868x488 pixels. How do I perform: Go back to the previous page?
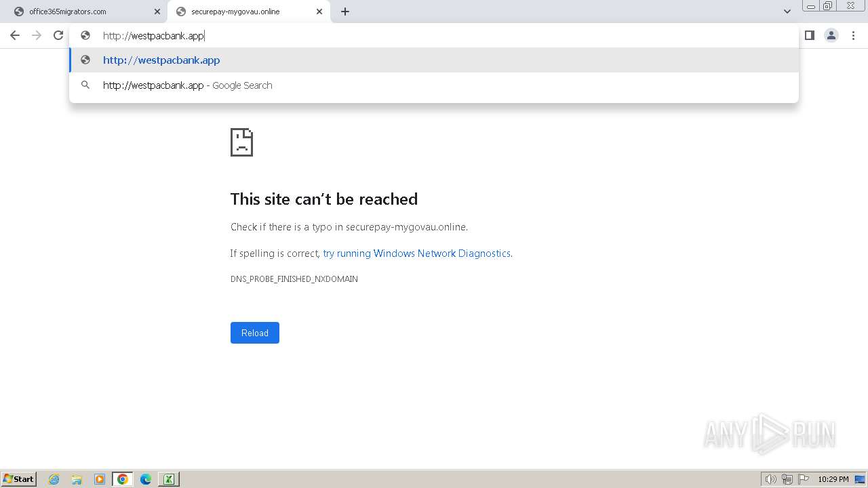[15, 35]
